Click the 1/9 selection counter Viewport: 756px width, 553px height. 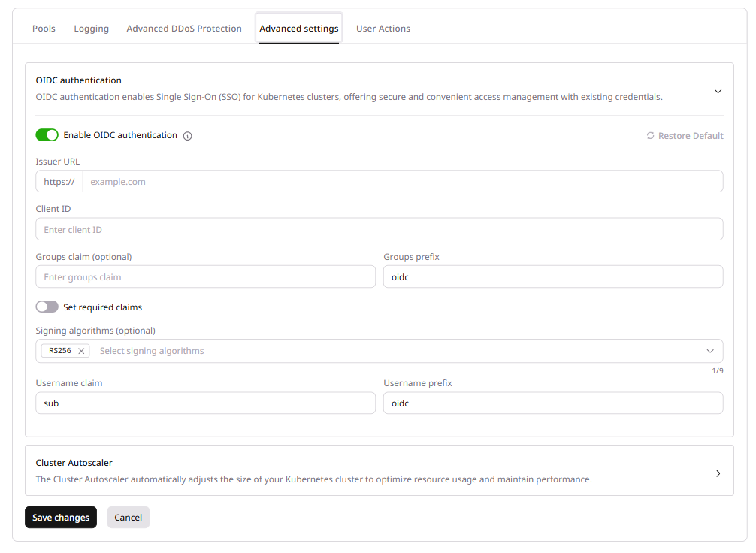(718, 370)
